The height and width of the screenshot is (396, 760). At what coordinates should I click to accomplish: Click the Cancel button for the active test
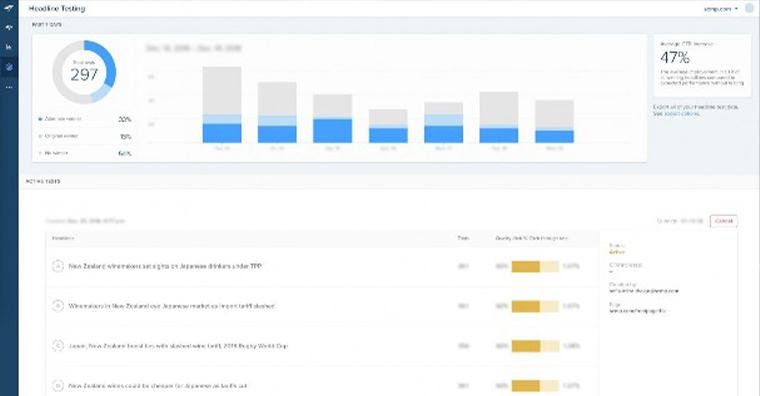tap(724, 221)
